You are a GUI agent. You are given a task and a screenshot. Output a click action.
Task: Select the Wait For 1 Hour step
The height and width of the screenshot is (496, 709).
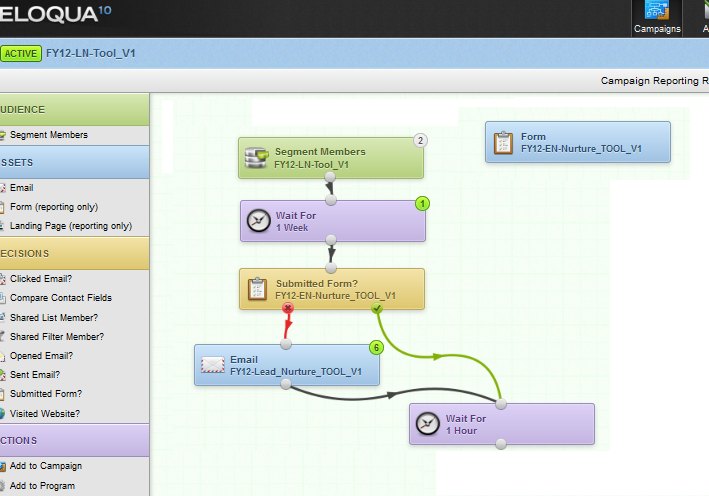(x=502, y=424)
